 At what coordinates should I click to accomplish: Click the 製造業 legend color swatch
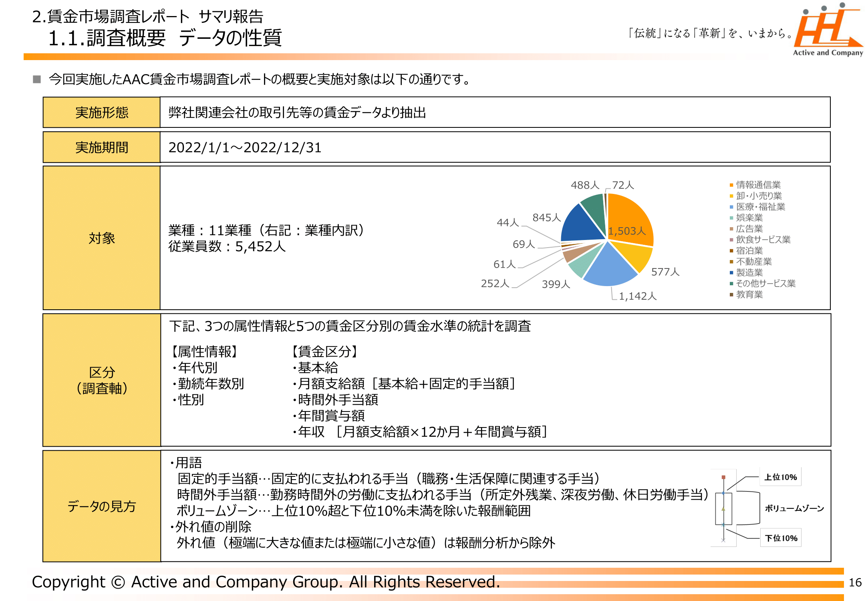pos(731,273)
